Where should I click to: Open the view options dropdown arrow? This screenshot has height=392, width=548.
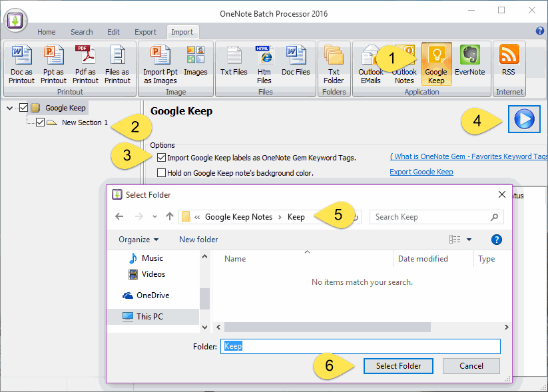pos(469,240)
